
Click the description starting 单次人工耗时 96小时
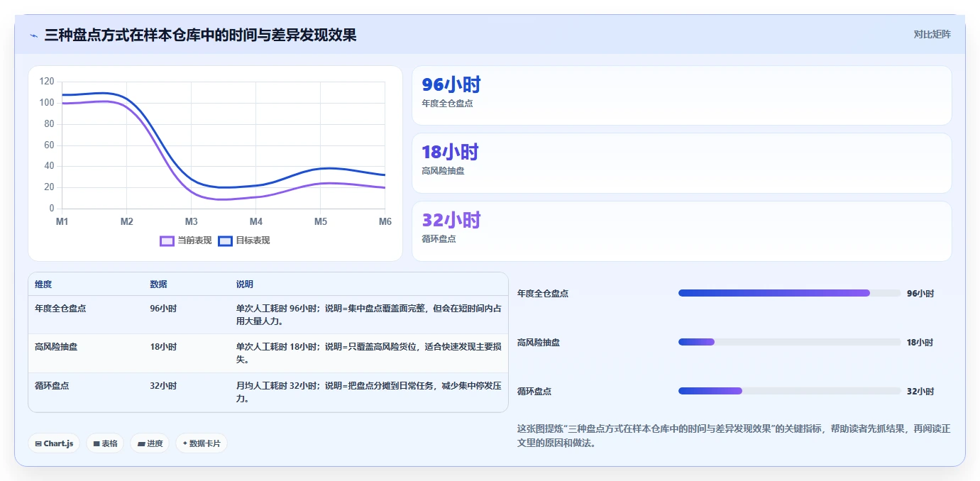click(369, 315)
